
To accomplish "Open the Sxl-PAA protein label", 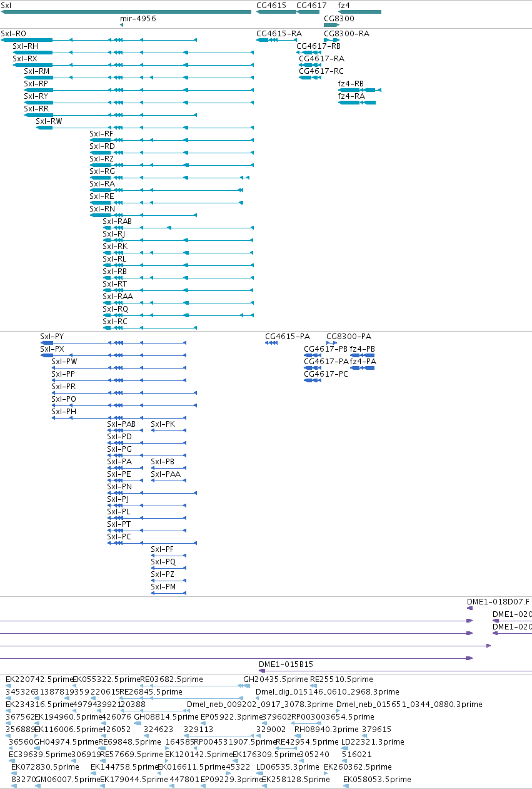I will [166, 474].
